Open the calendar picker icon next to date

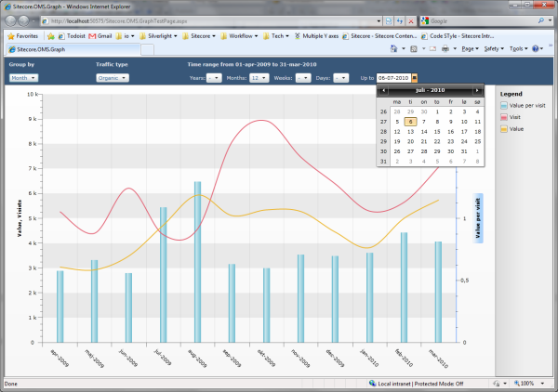(x=415, y=78)
